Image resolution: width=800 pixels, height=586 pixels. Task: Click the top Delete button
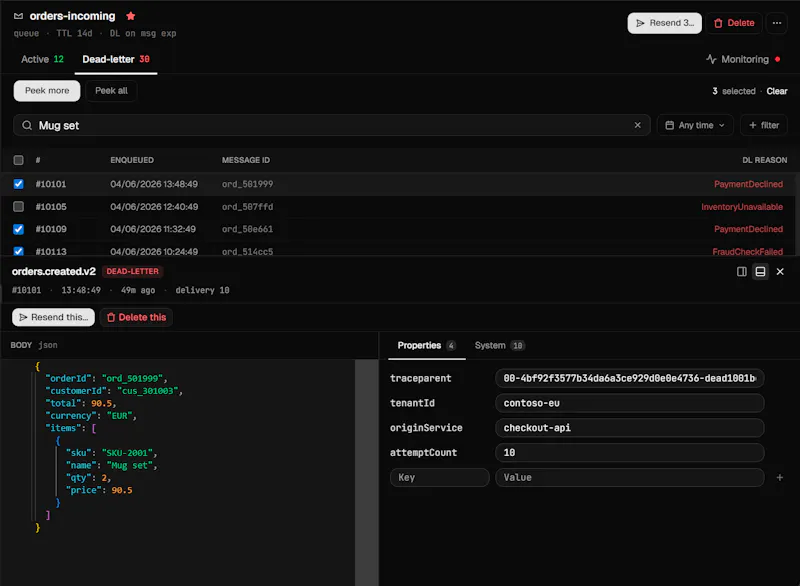pyautogui.click(x=734, y=23)
